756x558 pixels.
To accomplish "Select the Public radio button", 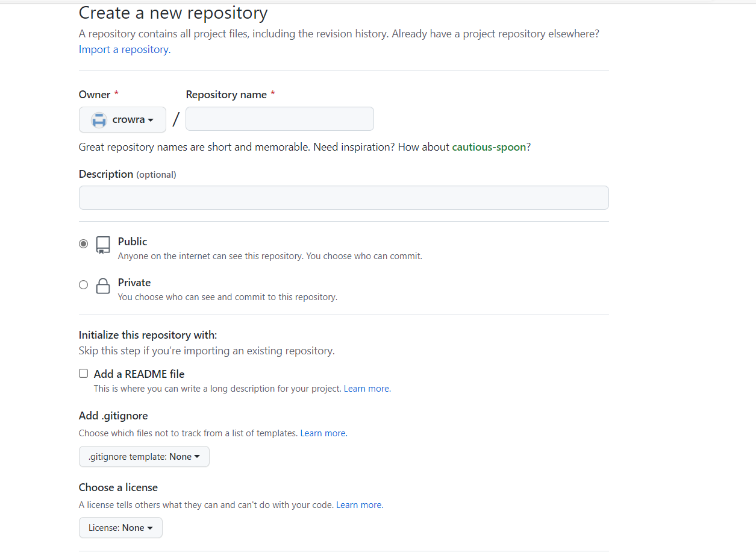I will click(83, 244).
